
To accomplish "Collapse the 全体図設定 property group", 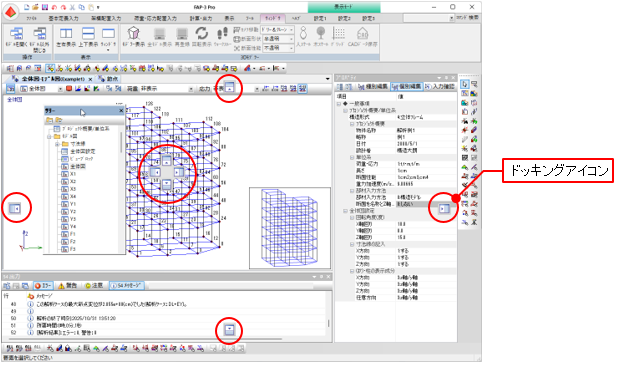I will click(345, 211).
